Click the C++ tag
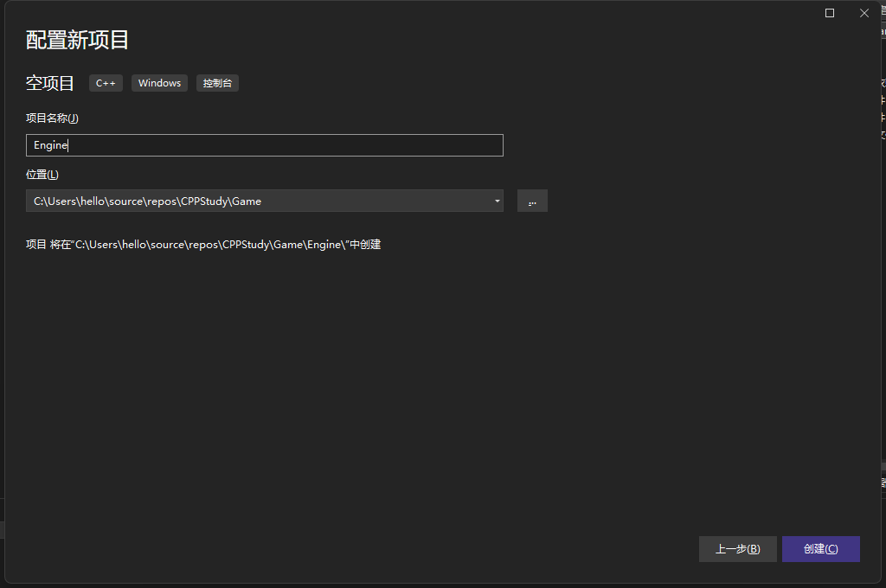The width and height of the screenshot is (886, 588). [x=106, y=83]
